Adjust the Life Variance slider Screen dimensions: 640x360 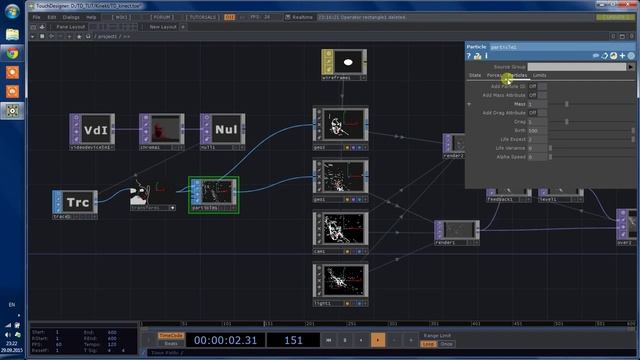tap(550, 148)
